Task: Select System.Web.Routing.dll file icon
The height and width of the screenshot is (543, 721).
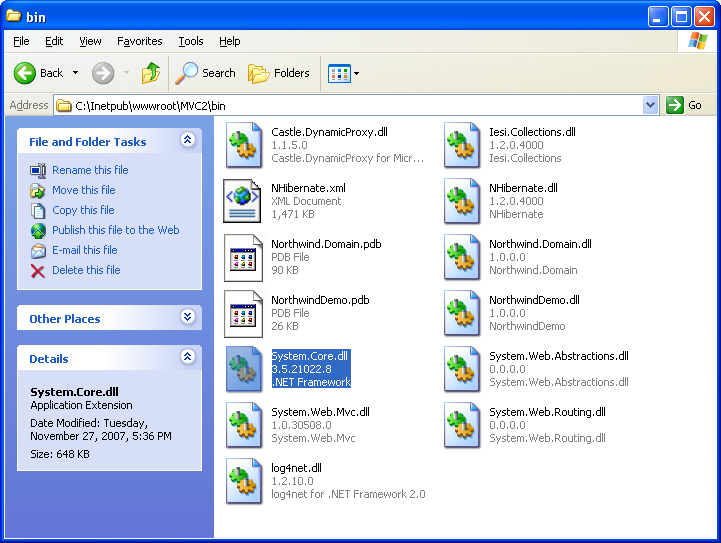Action: tap(462, 425)
